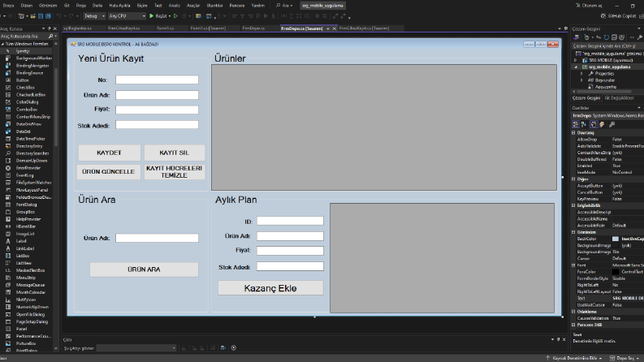The image size is (644, 362).
Task: Click the KAYDET button on the form
Action: pyautogui.click(x=110, y=153)
